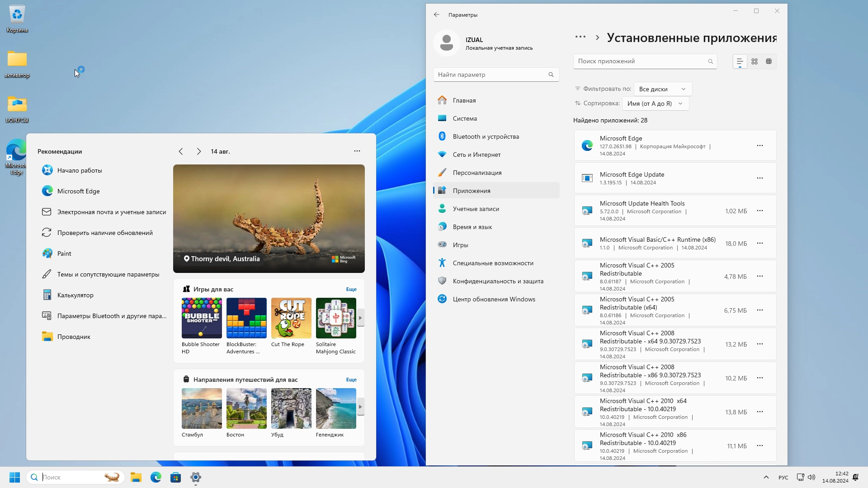This screenshot has height=488, width=868.
Task: Select list view layout icon
Action: click(740, 61)
